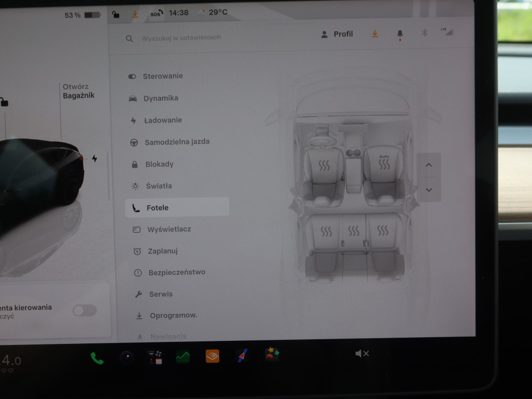Toggle driver seat heating
This screenshot has width=532, height=399.
tap(324, 166)
